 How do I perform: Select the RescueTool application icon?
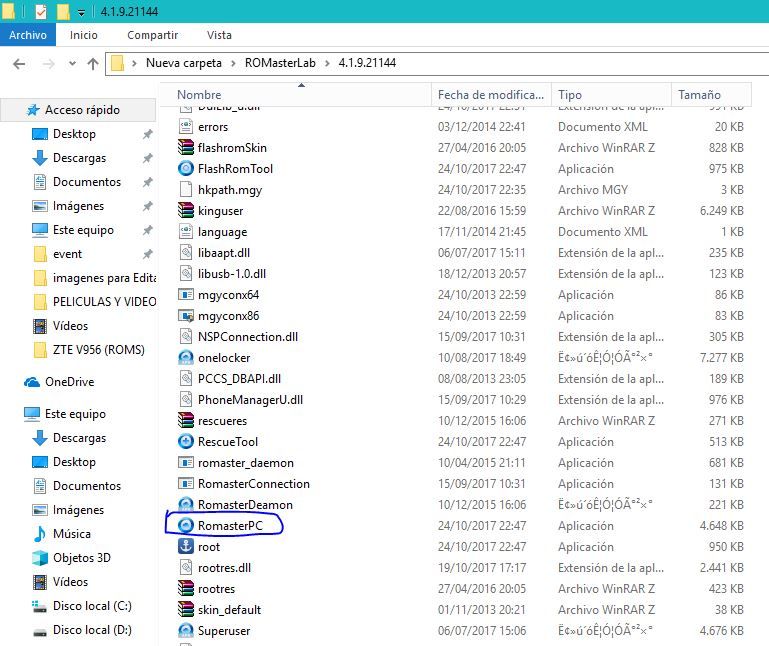coord(185,442)
